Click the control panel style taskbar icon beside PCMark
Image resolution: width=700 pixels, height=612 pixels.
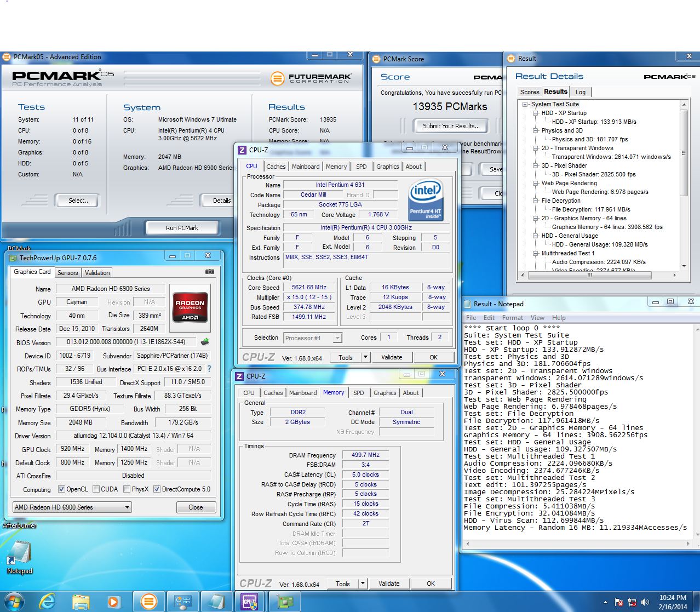182,602
